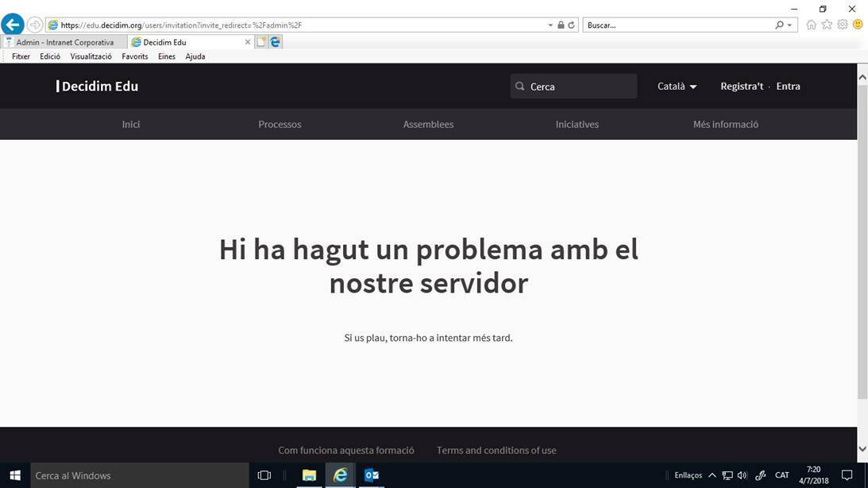The image size is (868, 488).
Task: Open the Eines menu
Action: pos(167,56)
